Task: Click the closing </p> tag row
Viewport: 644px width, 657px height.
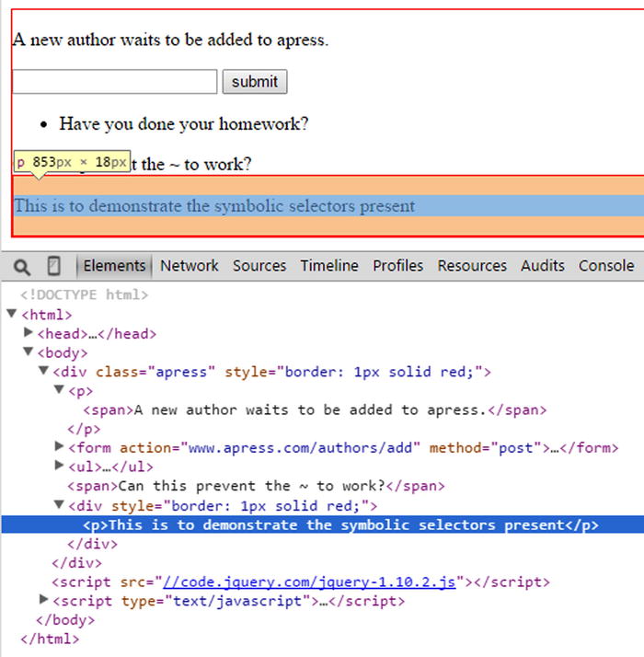Action: click(84, 429)
